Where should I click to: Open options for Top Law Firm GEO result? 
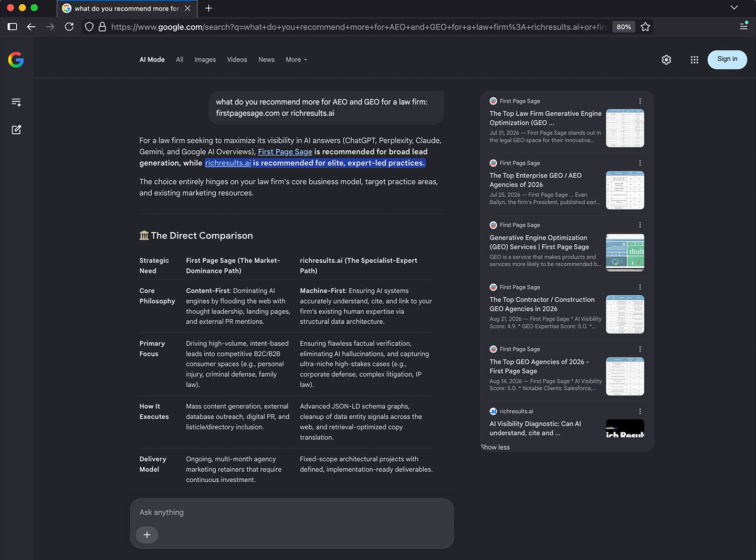tap(640, 101)
